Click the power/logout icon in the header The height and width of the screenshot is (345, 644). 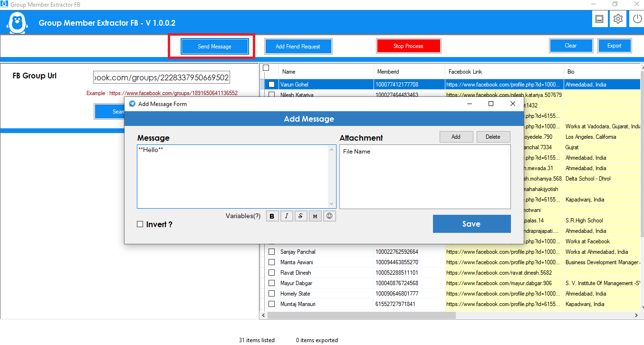(x=637, y=19)
